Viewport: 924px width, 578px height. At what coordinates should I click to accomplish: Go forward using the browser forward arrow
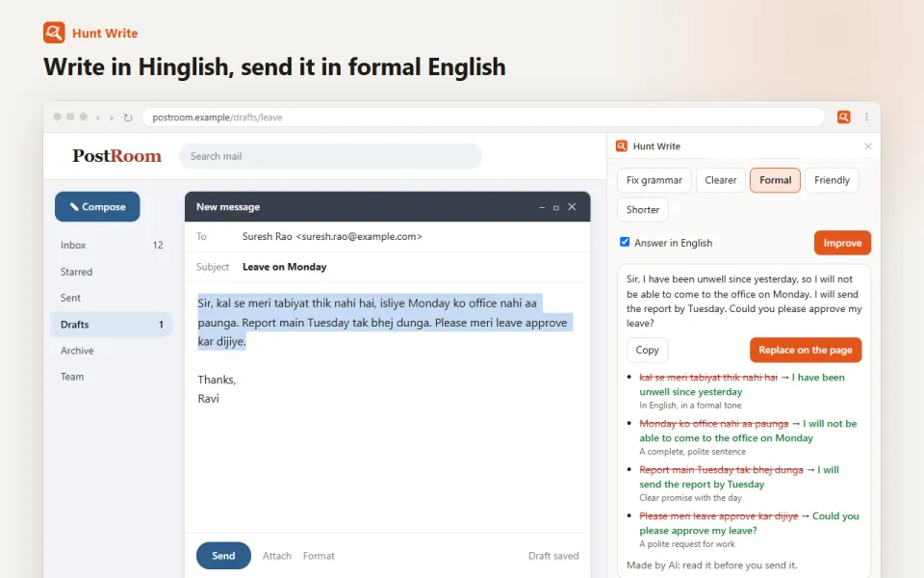[x=112, y=118]
